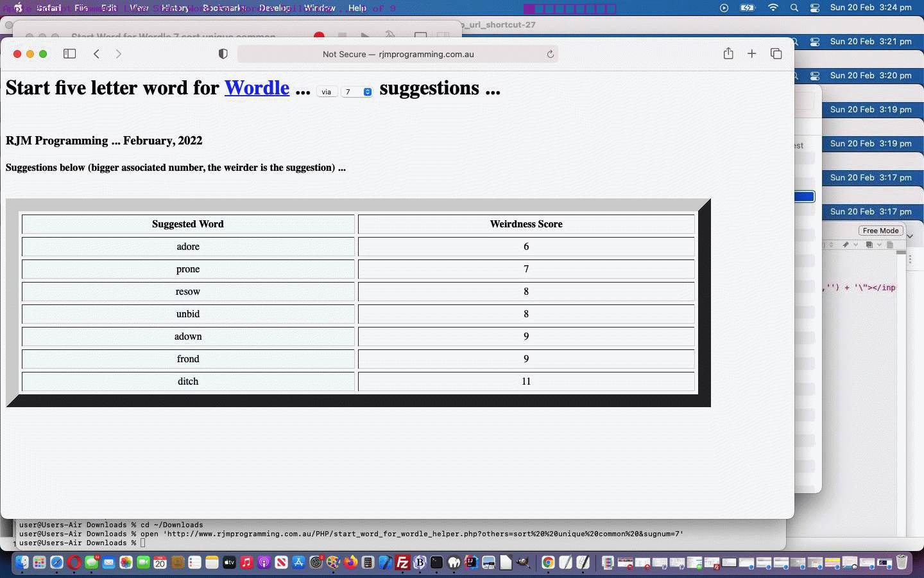924x578 pixels.
Task: Open a new tab with the plus icon
Action: 752,53
